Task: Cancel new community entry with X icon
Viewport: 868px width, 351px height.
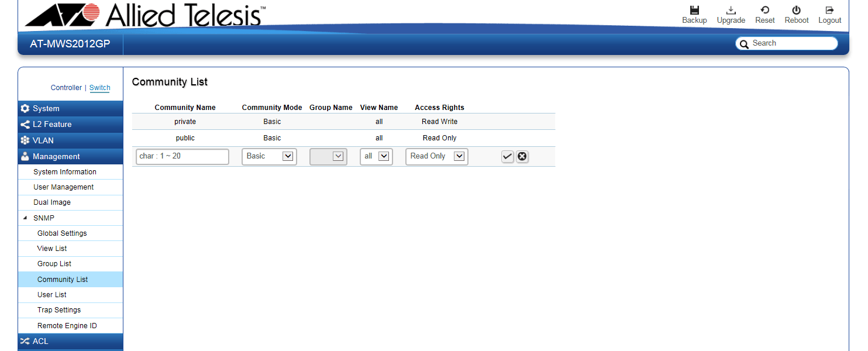Action: tap(522, 156)
